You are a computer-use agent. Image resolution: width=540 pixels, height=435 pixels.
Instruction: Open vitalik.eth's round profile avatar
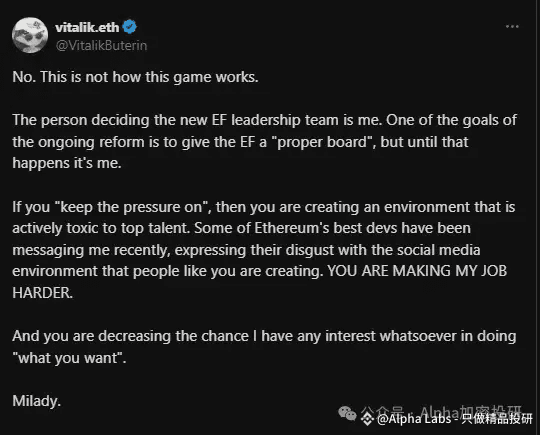(x=30, y=35)
